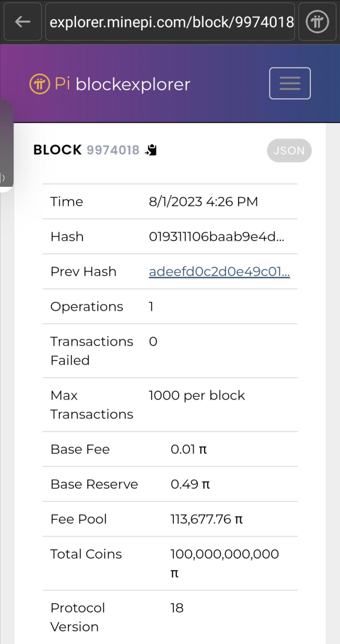
Task: Select the block hash value 019311106baab9e4d
Action: click(216, 237)
